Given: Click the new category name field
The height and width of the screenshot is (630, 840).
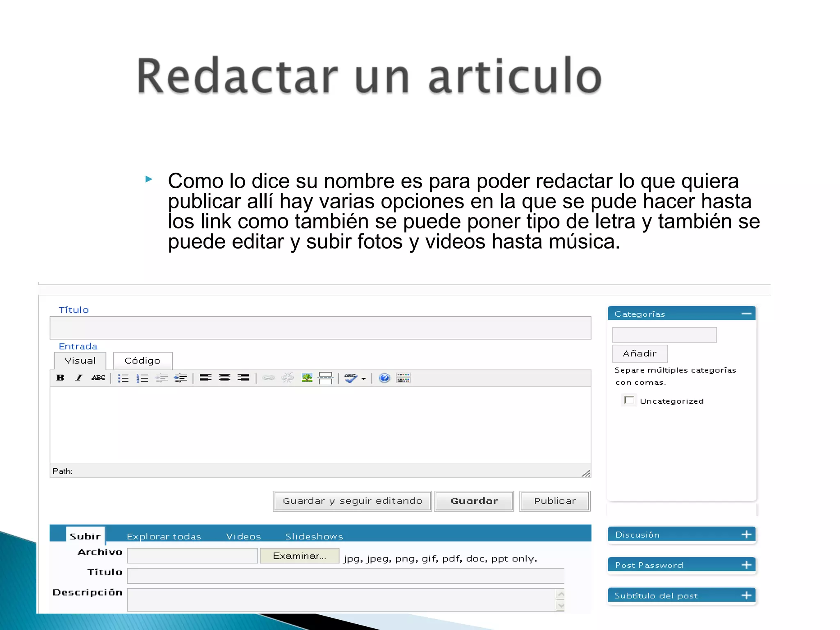Looking at the screenshot, I should click(x=664, y=335).
